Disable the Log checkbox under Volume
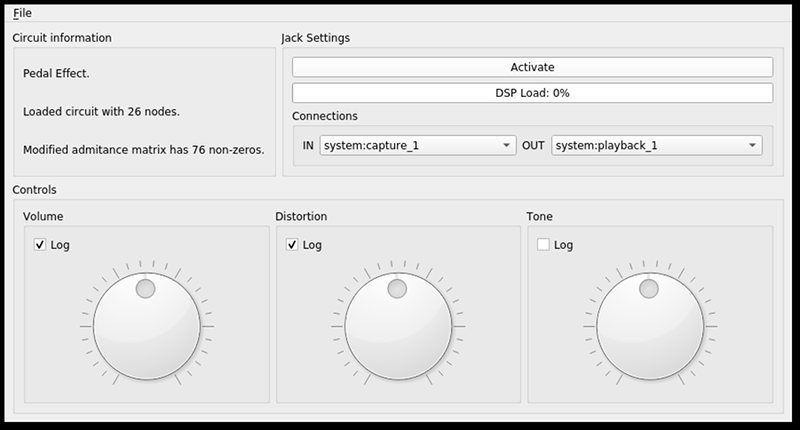800x430 pixels. [41, 244]
